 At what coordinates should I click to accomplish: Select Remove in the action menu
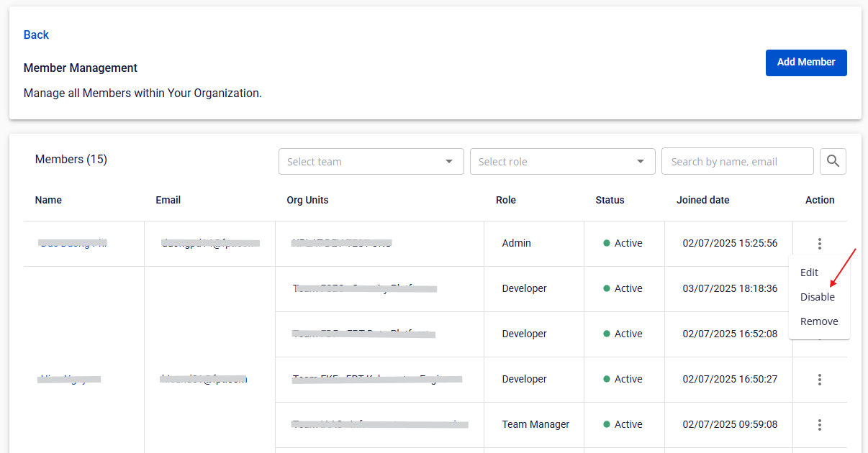(x=819, y=321)
